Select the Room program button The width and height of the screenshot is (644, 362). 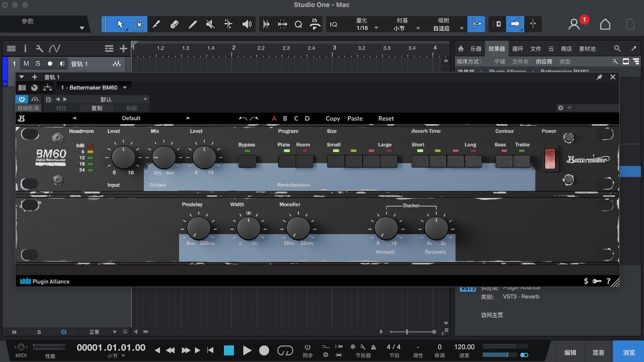pyautogui.click(x=305, y=161)
